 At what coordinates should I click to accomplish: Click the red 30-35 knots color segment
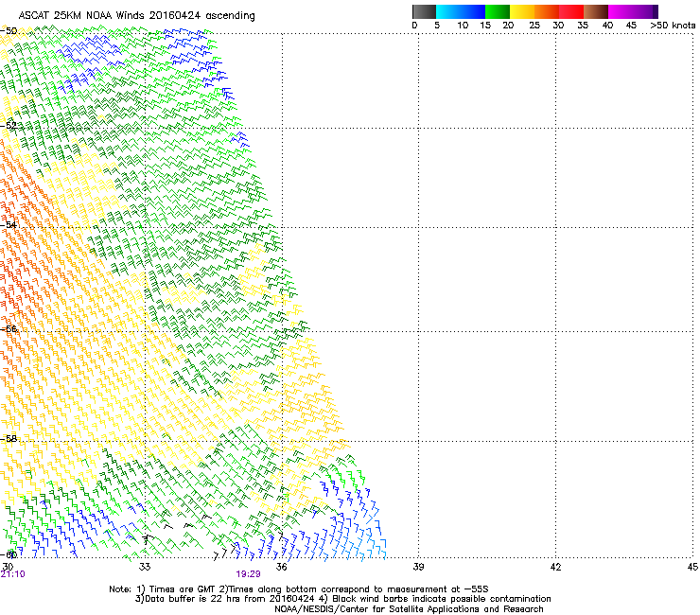pyautogui.click(x=571, y=11)
